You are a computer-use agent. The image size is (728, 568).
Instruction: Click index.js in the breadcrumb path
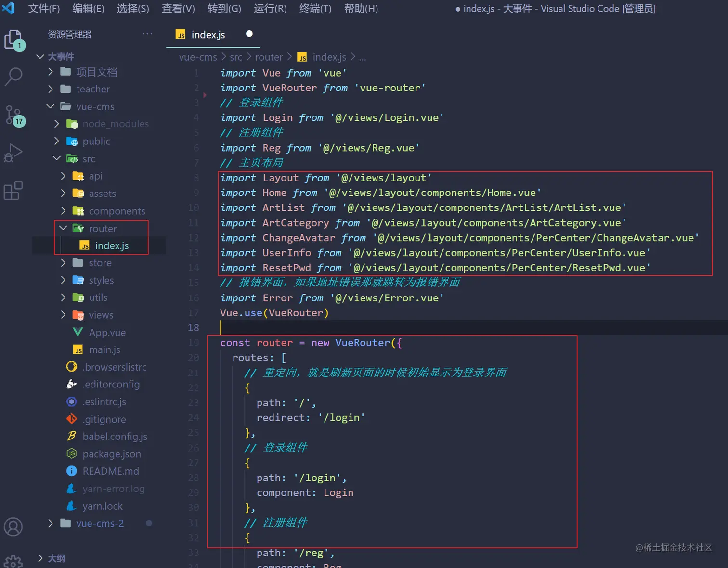(x=329, y=57)
